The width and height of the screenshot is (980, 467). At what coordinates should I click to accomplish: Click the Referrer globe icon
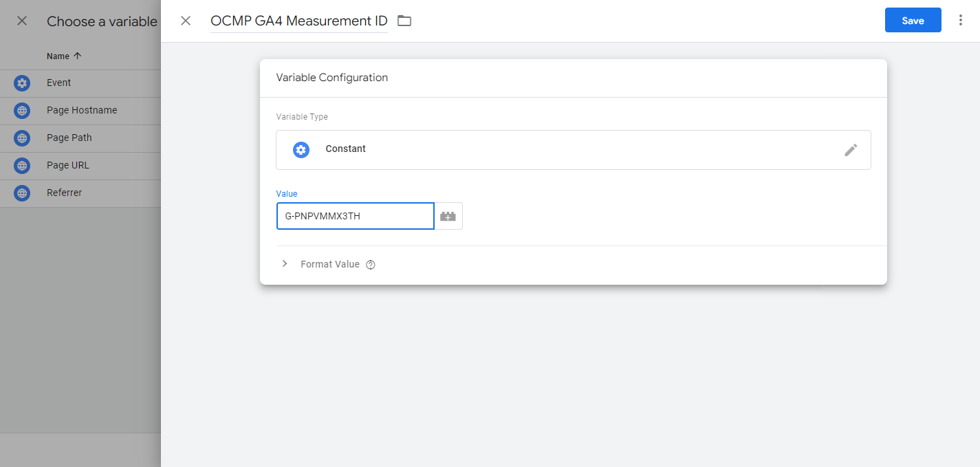pyautogui.click(x=22, y=193)
